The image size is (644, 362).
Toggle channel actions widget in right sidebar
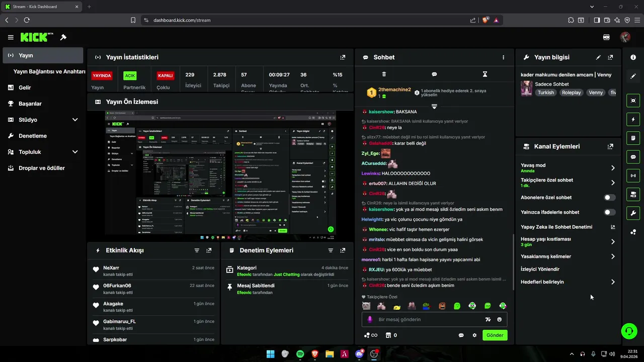(x=633, y=194)
